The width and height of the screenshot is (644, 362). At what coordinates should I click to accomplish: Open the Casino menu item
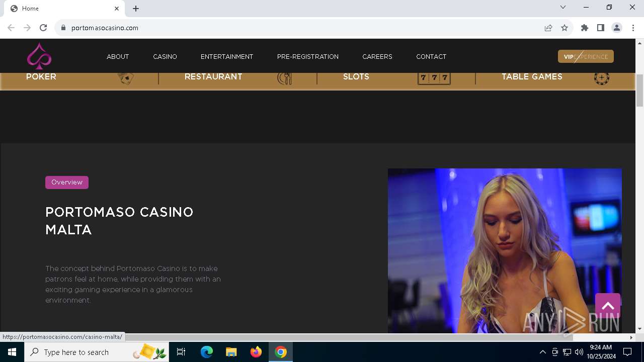(x=165, y=57)
